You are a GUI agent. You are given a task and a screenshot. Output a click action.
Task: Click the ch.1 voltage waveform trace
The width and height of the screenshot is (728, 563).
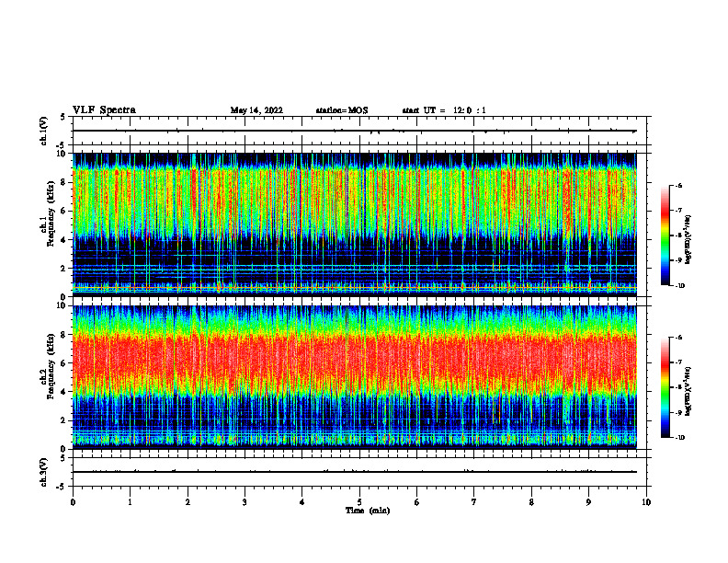pos(355,131)
